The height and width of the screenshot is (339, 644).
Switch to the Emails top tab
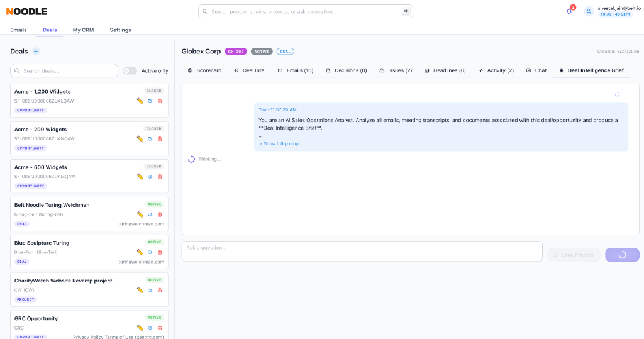pos(18,30)
